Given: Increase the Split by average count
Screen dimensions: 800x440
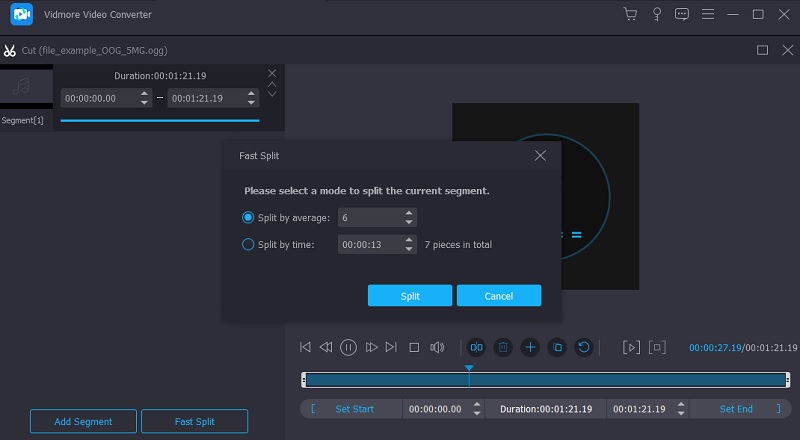Looking at the screenshot, I should (x=409, y=213).
